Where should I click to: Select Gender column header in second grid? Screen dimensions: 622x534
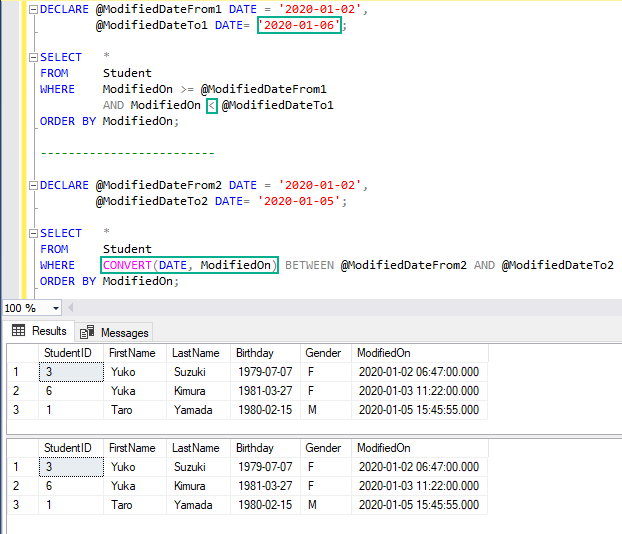326,448
